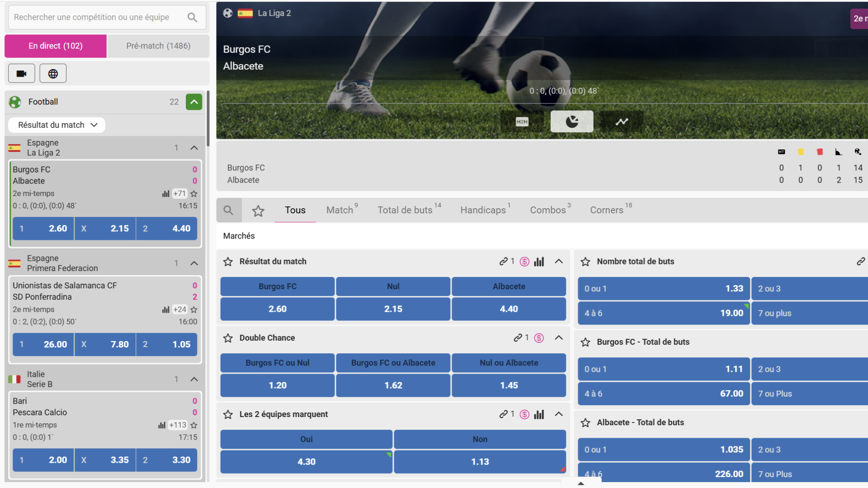Bet on Nul at 2.15 odds

click(393, 309)
